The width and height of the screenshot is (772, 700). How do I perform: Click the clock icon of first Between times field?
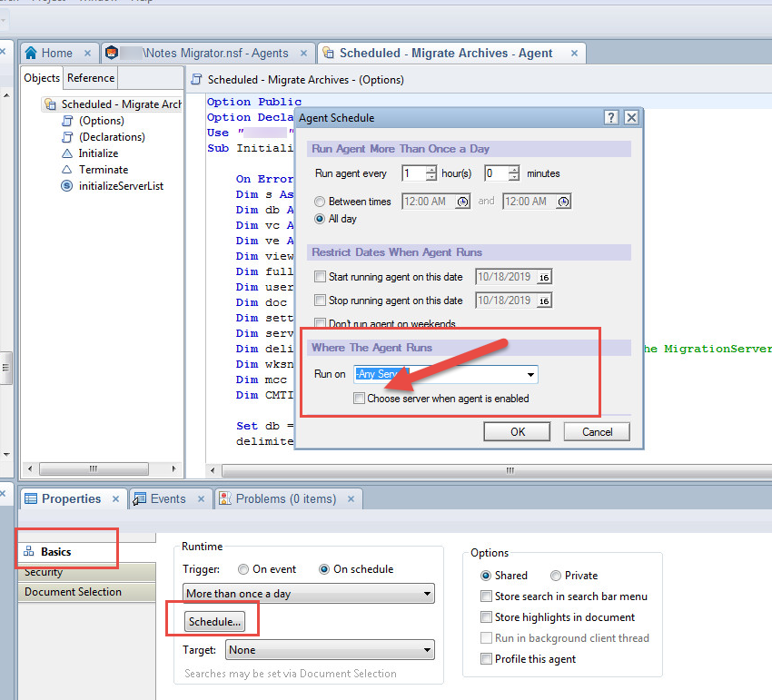pos(462,202)
